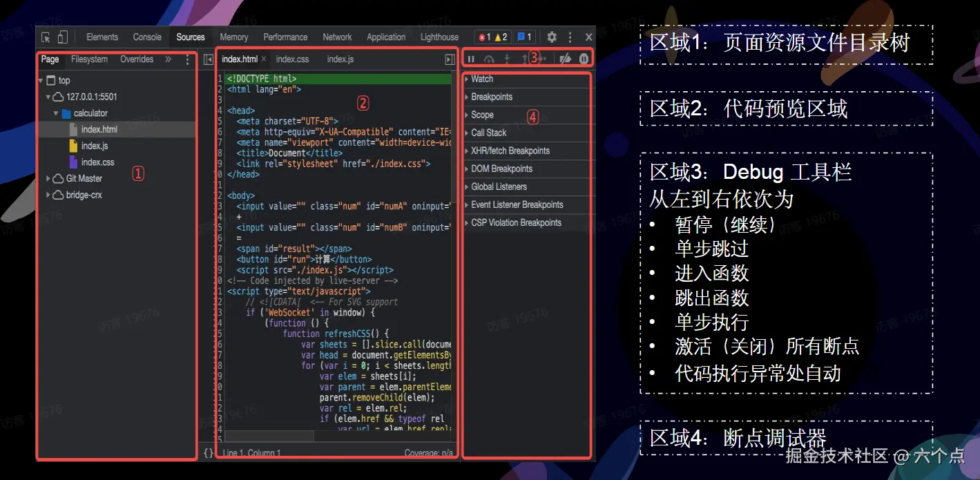The width and height of the screenshot is (980, 480).
Task: Activate the inspect element picker icon
Action: 46,37
